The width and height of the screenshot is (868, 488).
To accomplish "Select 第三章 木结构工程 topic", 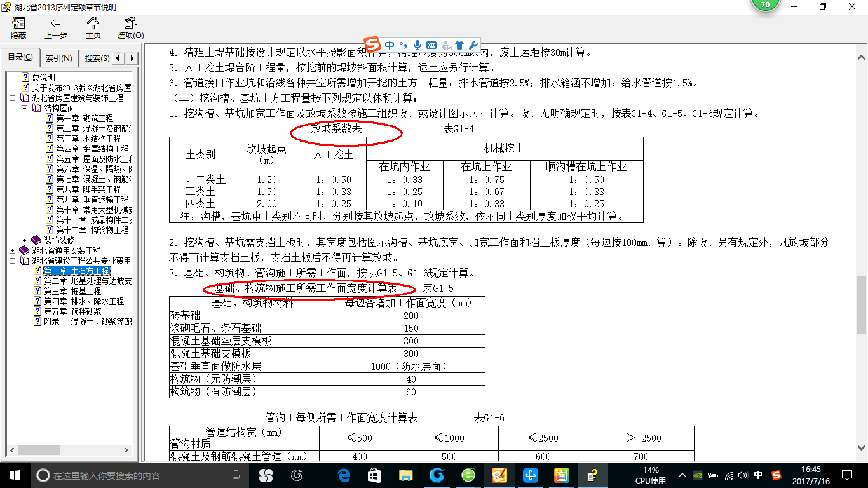I will point(88,139).
